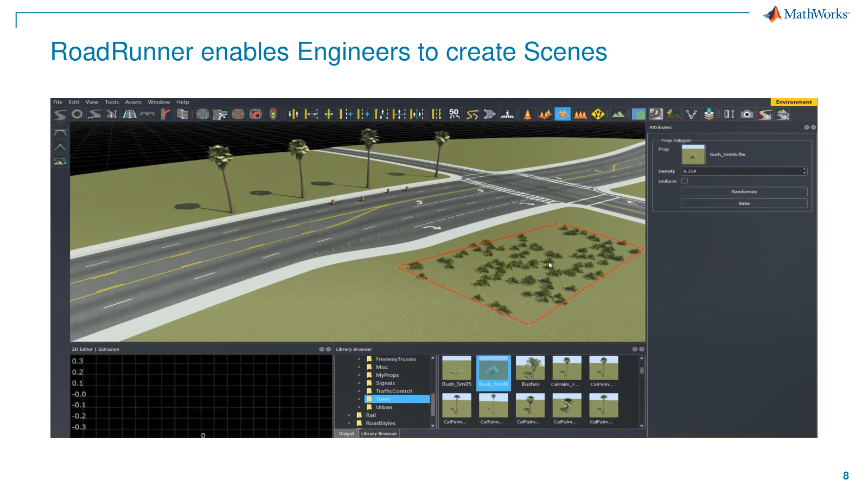
Task: Select the green terrain surface tool
Action: tap(618, 114)
